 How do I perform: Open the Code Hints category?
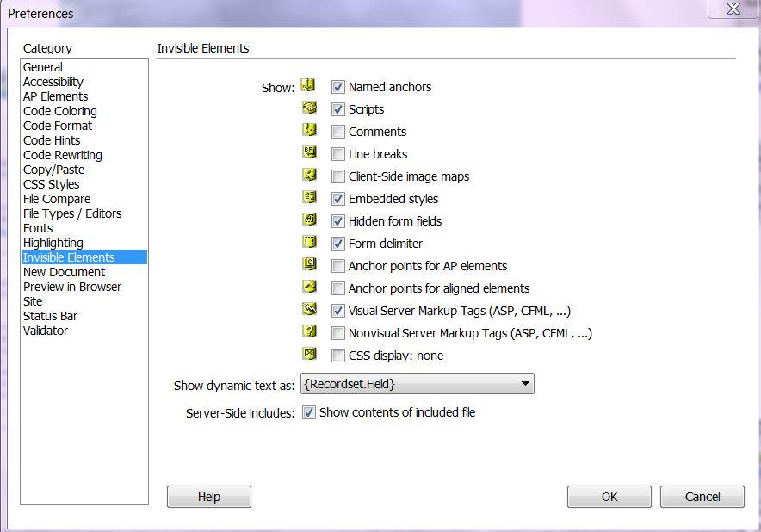coord(84,140)
